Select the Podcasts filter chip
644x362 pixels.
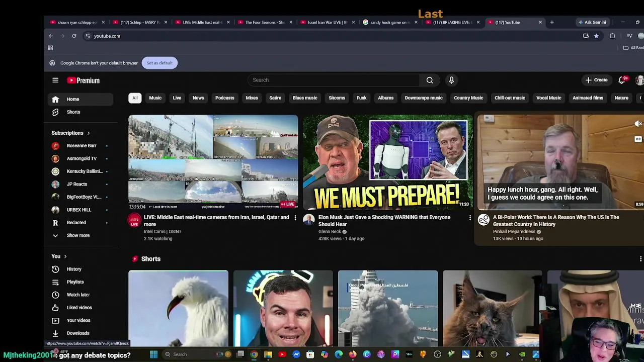coord(225,98)
